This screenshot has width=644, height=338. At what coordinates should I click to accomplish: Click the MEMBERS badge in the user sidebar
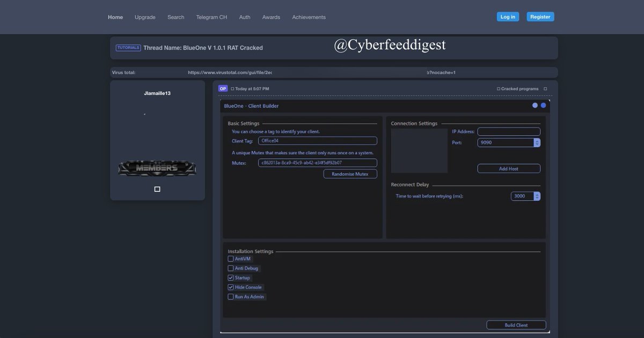click(157, 167)
